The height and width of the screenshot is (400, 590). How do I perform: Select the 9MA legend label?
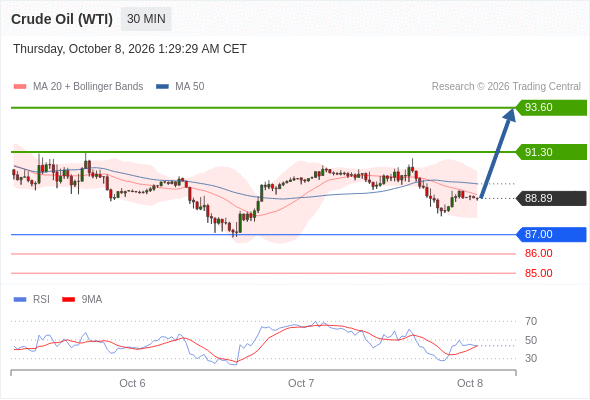coord(92,300)
